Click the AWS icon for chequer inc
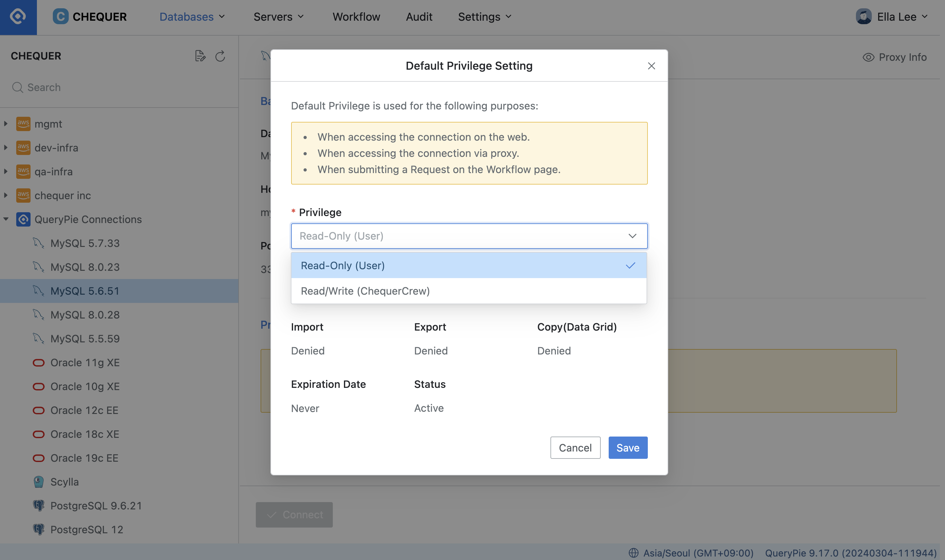 pyautogui.click(x=24, y=195)
